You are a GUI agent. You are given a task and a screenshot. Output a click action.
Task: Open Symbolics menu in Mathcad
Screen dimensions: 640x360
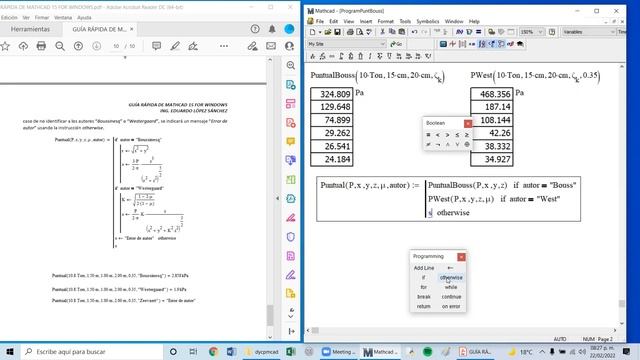pyautogui.click(x=427, y=21)
